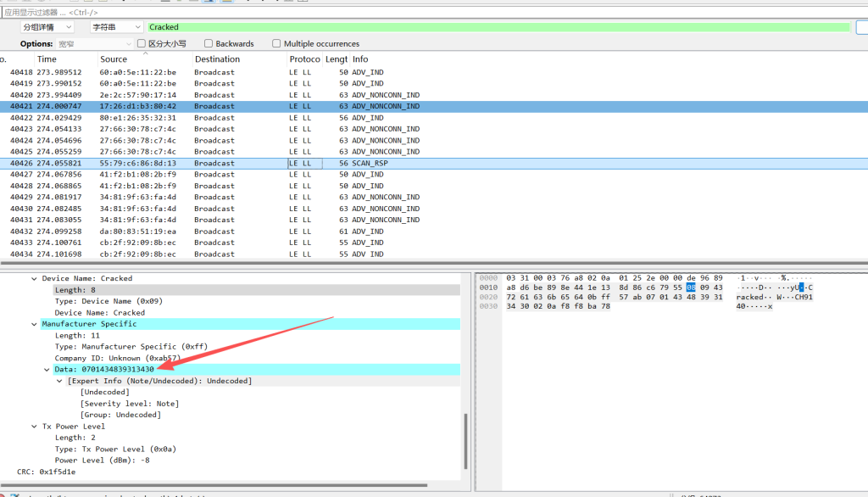The width and height of the screenshot is (868, 497).
Task: Collapse the Manufacturer Specific section
Action: coord(35,324)
